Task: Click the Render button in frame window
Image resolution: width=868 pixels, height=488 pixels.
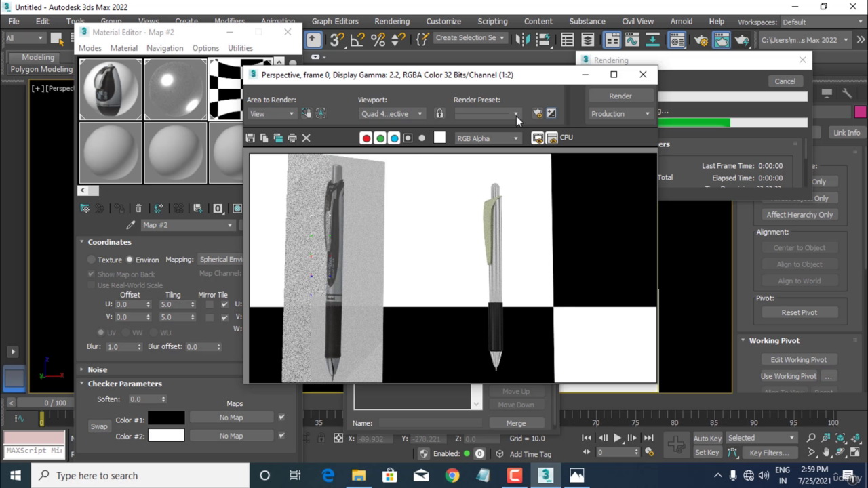Action: point(620,96)
